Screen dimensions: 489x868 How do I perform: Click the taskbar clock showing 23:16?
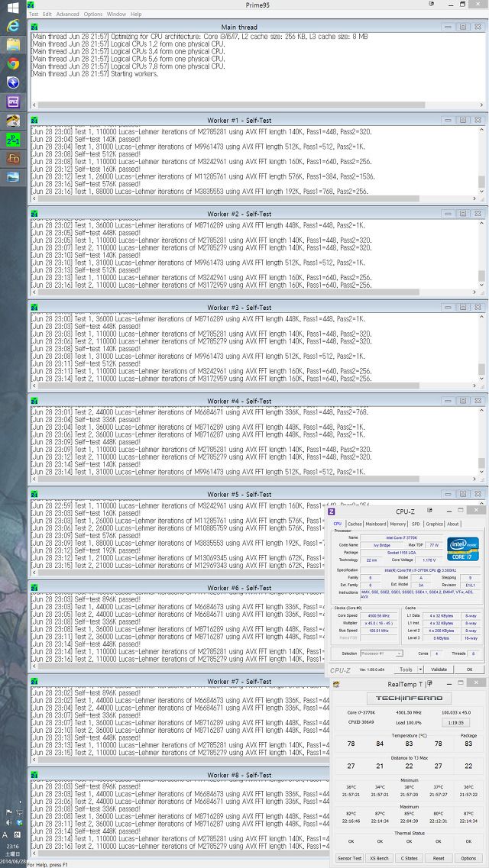pyautogui.click(x=13, y=847)
